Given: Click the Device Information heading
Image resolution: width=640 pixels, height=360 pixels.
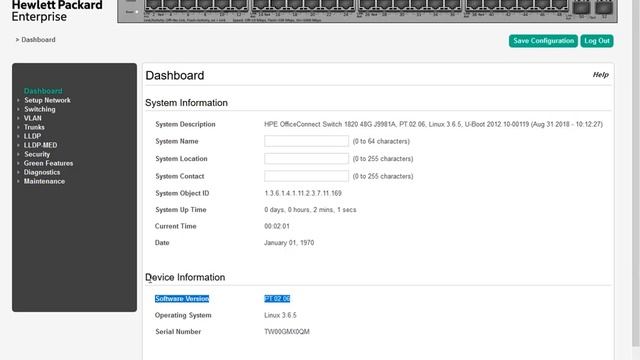Looking at the screenshot, I should coord(185,277).
